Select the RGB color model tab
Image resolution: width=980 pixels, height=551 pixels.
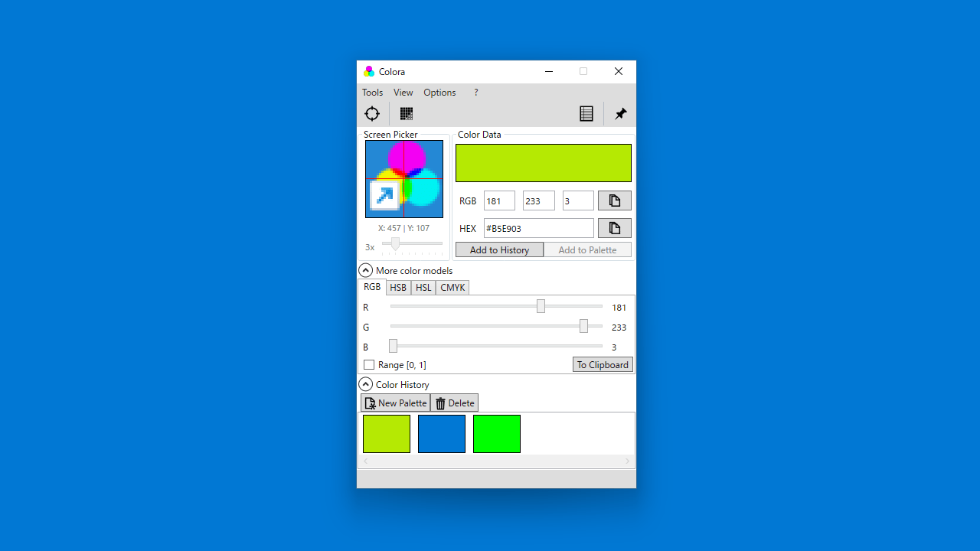(372, 287)
